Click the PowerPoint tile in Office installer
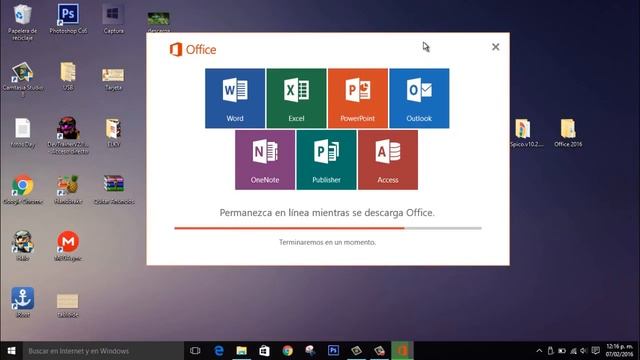 coord(358,98)
